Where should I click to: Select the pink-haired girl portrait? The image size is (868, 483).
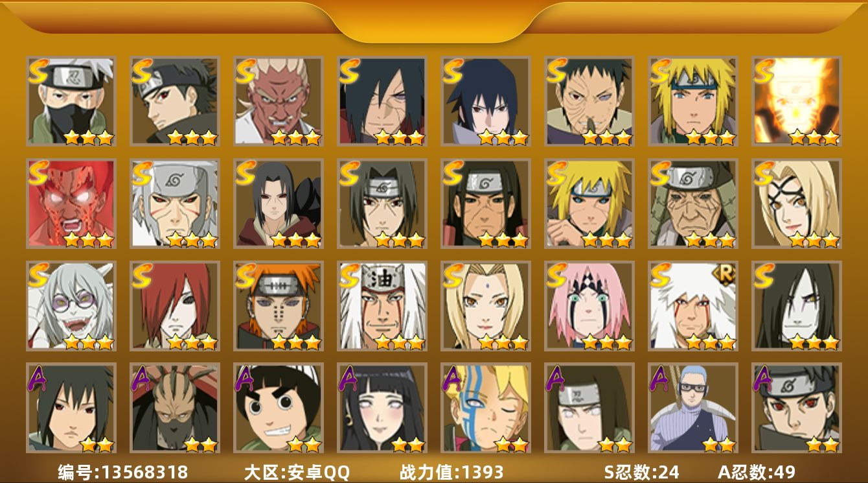[x=589, y=305]
